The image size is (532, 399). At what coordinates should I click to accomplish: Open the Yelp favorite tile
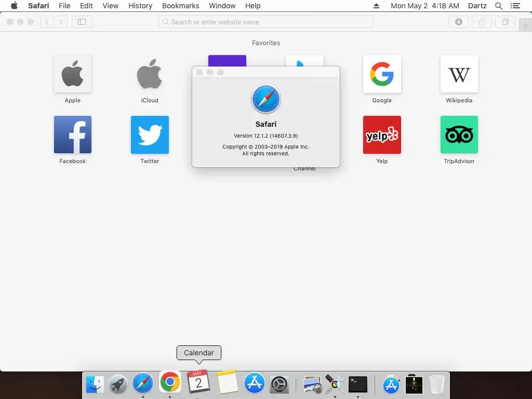point(382,135)
